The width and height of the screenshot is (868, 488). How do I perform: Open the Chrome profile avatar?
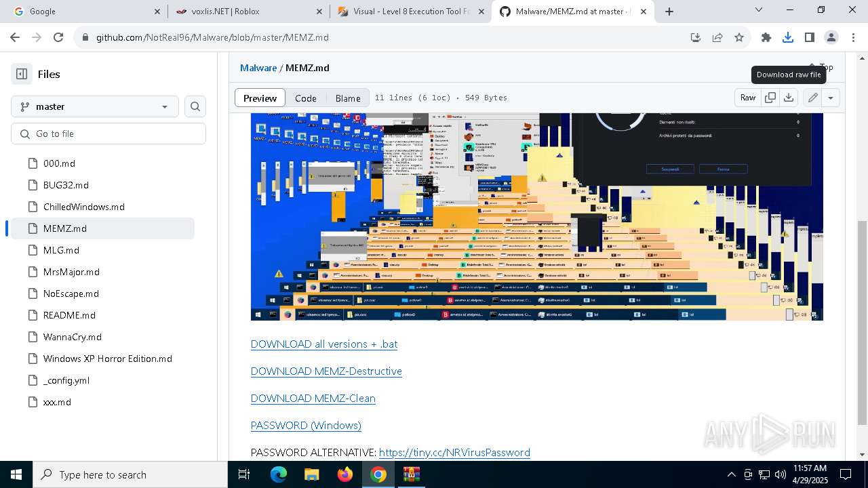tap(831, 38)
